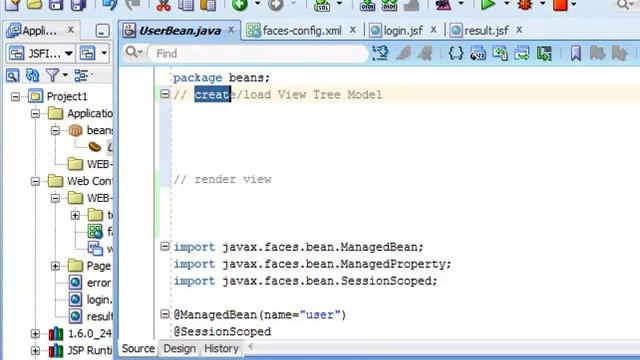Select login.jsf in the project tree
The width and height of the screenshot is (640, 360).
[99, 300]
